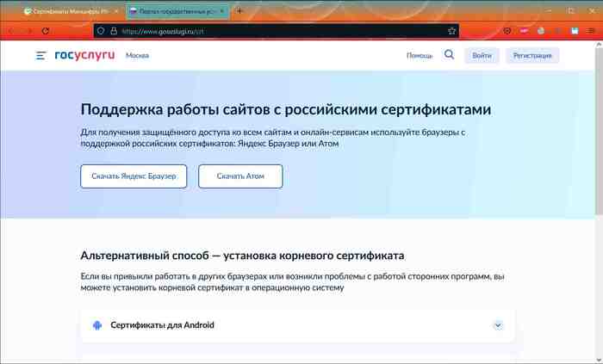Download Яндекс Браузер via Скачать button
Image resolution: width=603 pixels, height=364 pixels.
(x=134, y=176)
